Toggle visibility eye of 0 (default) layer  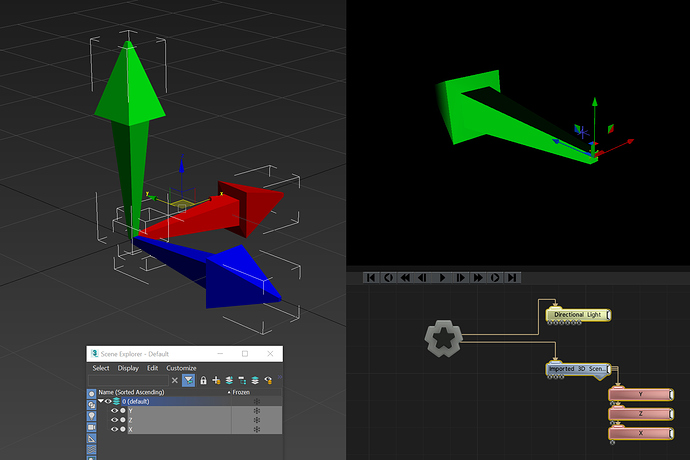tap(108, 401)
